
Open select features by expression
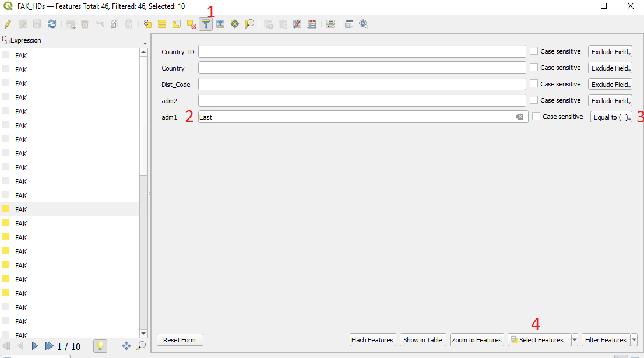point(147,24)
